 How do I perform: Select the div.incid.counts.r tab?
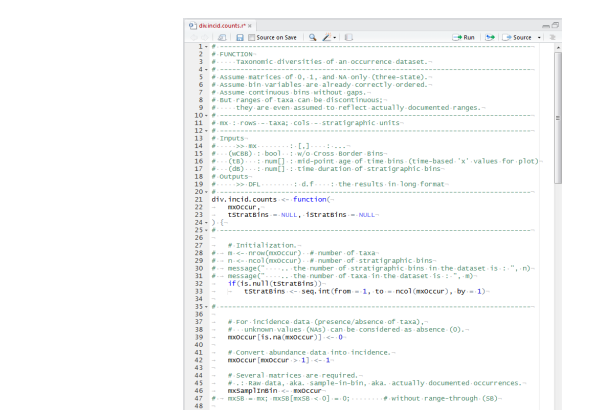(x=221, y=23)
